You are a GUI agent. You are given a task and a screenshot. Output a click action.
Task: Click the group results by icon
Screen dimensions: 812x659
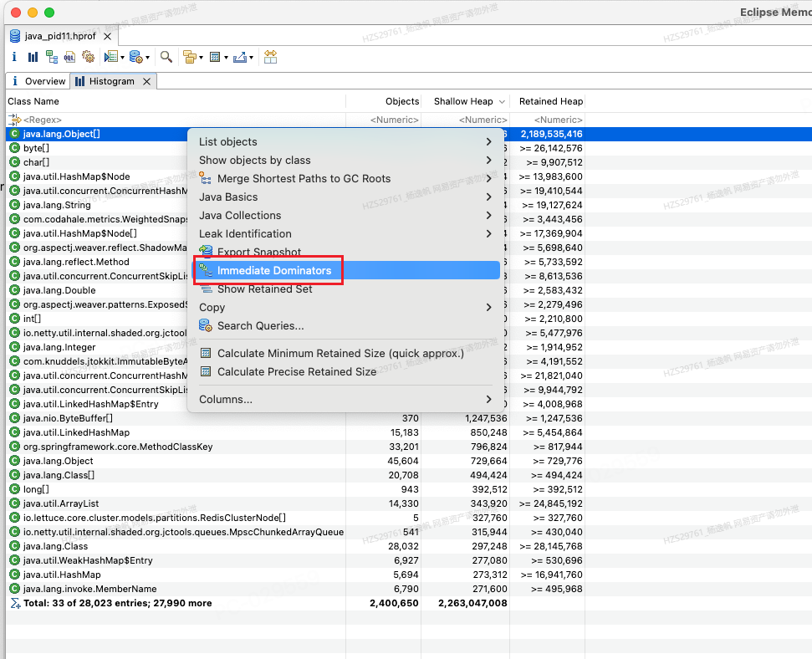coord(190,57)
